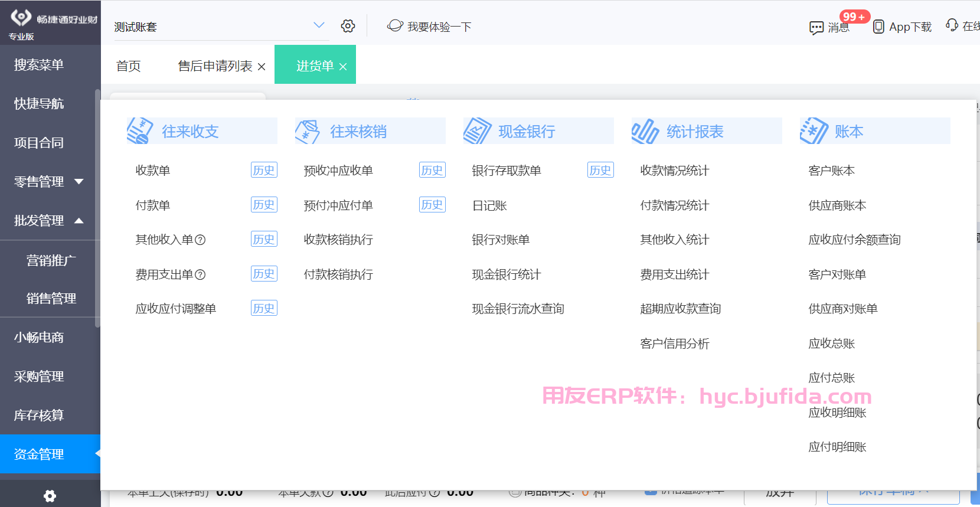Click the 在线 headset support icon
The height and width of the screenshot is (507, 980).
point(952,25)
